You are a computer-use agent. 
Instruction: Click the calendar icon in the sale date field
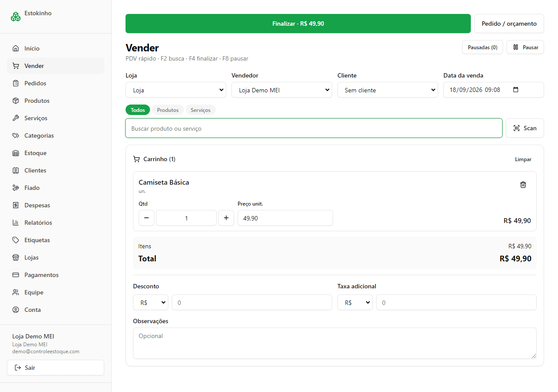[x=516, y=90]
